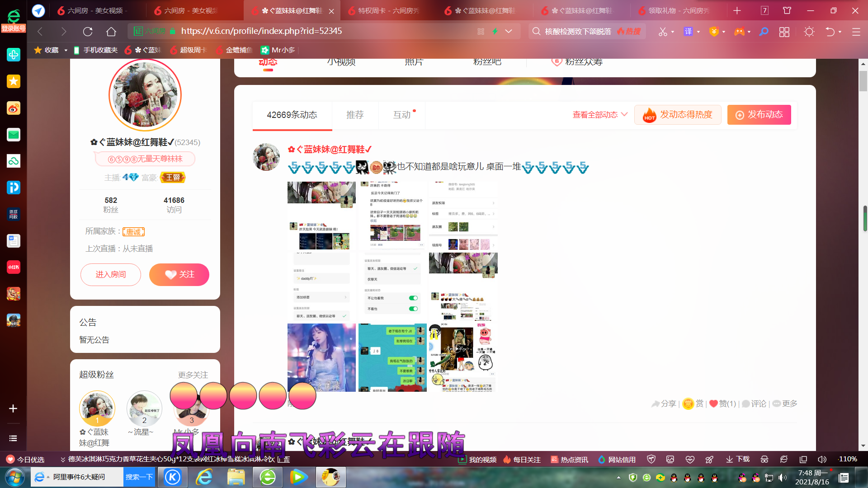
Task: Add a sidebar app with plus icon
Action: [13, 408]
